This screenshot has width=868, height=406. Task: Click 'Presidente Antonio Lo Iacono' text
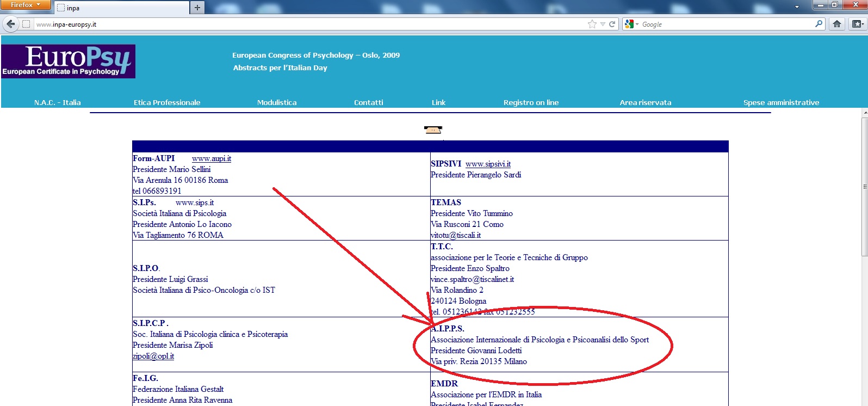[182, 224]
